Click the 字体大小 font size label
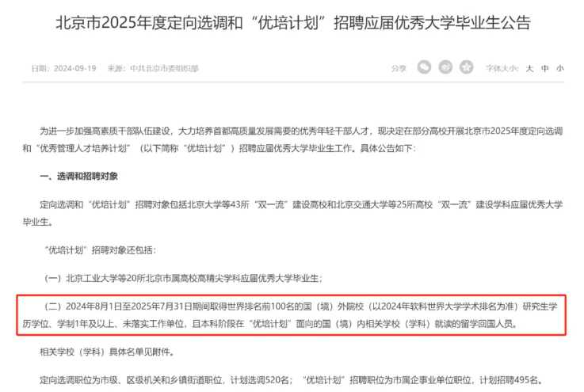Image resolution: width=584 pixels, height=392 pixels. [x=502, y=68]
